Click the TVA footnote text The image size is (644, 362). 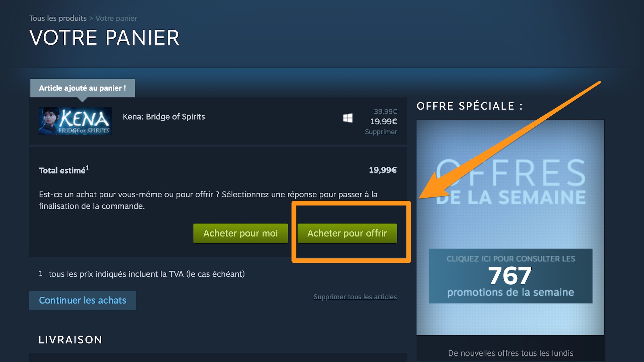(147, 274)
